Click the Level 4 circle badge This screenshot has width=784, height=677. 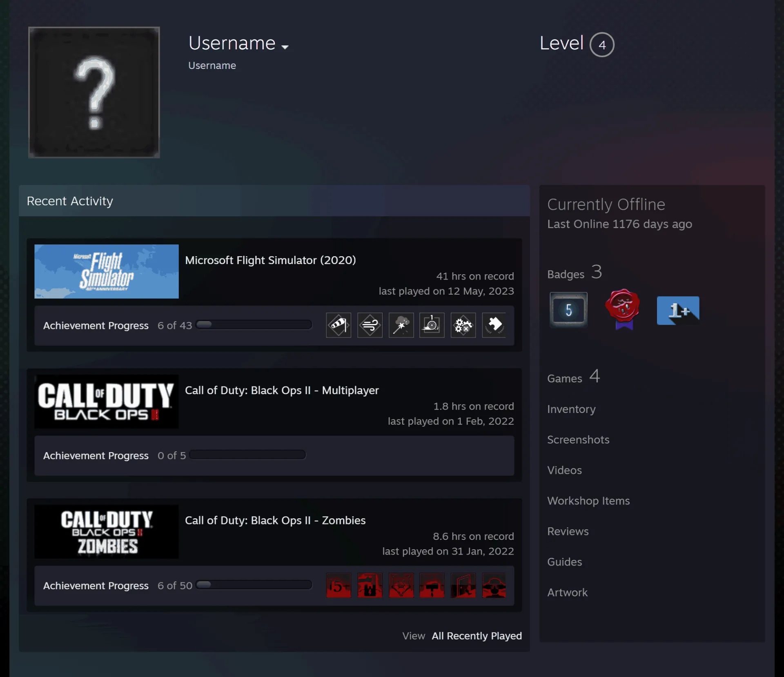602,44
